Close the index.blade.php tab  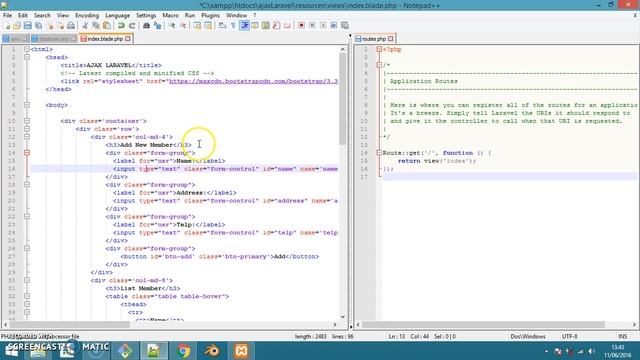[x=128, y=39]
